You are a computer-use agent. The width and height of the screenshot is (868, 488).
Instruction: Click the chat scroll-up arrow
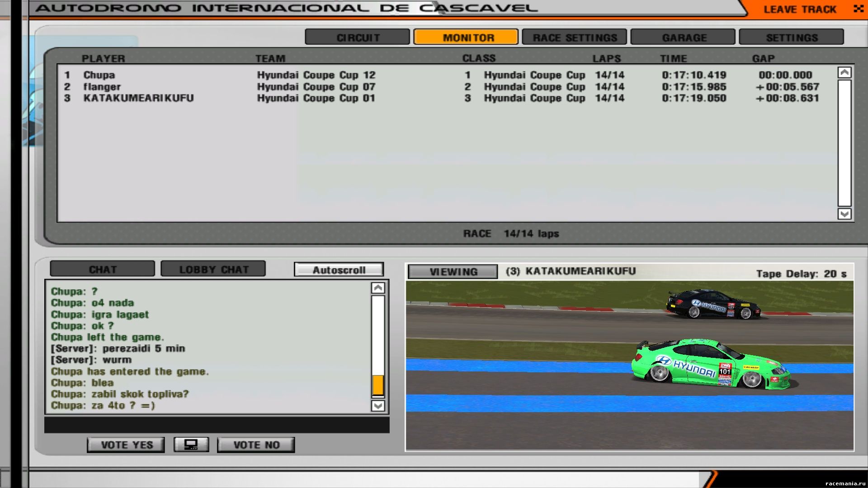[x=378, y=288]
